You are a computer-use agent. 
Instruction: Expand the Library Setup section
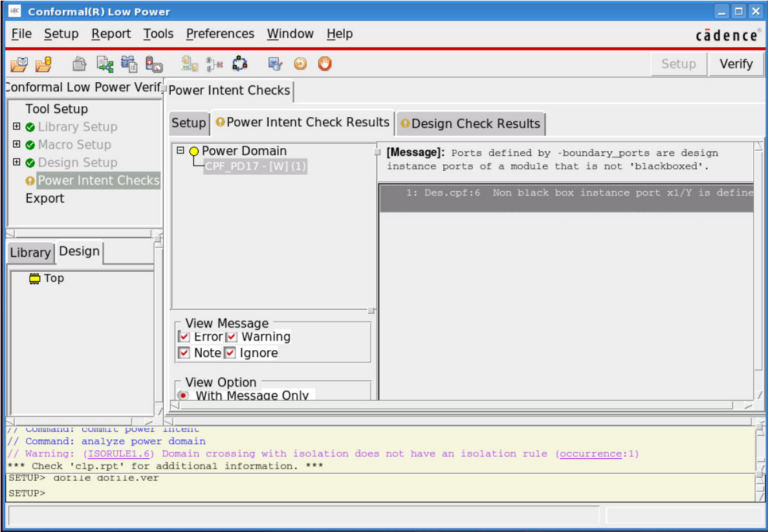[x=16, y=126]
